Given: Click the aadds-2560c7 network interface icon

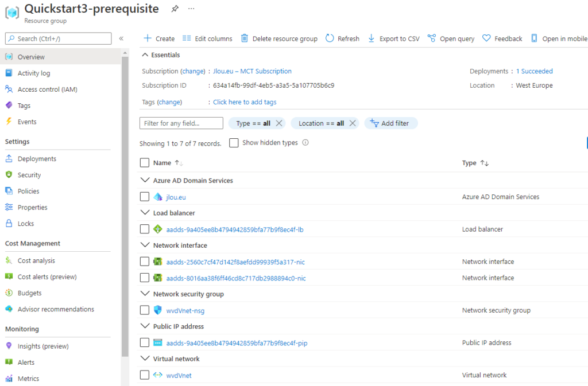Looking at the screenshot, I should point(158,262).
